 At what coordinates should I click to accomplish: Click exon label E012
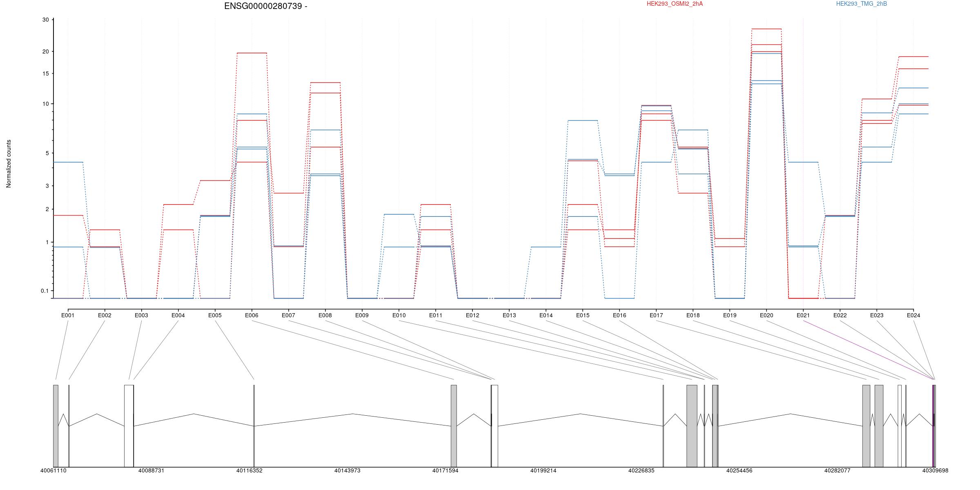(x=472, y=315)
